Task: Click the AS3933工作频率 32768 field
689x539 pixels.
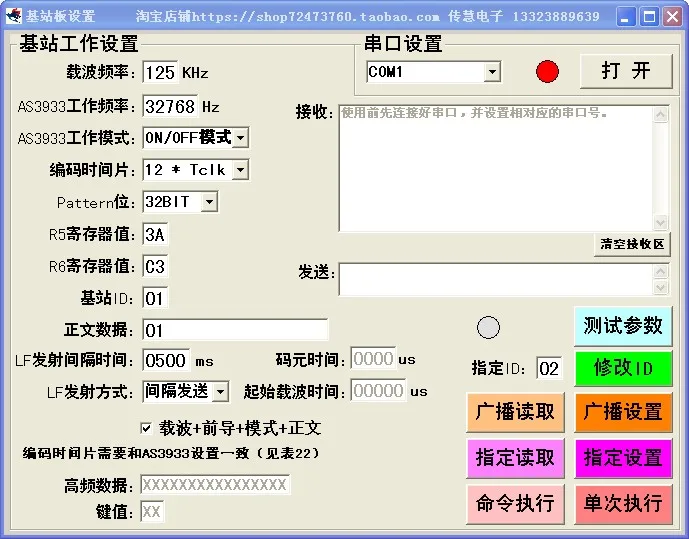Action: pyautogui.click(x=170, y=106)
